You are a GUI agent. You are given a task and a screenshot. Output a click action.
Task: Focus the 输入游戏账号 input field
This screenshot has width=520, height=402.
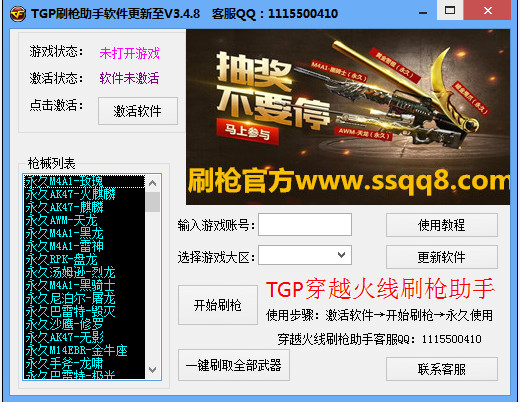click(x=305, y=225)
